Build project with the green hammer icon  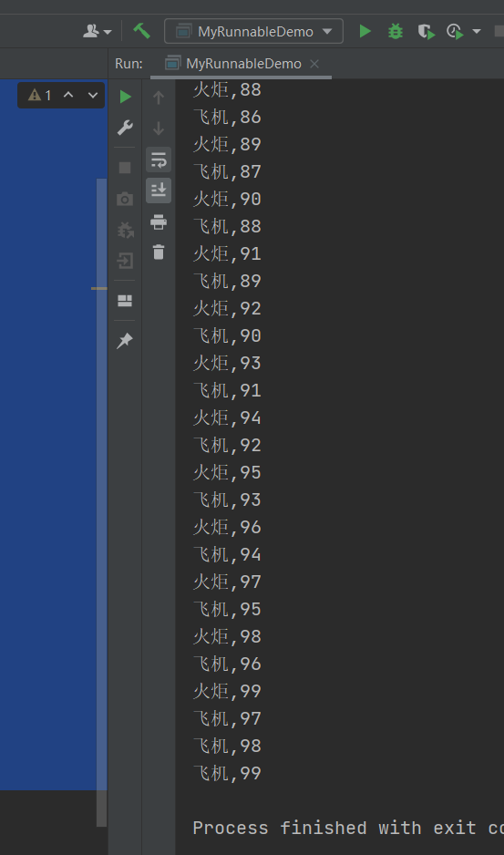click(142, 31)
